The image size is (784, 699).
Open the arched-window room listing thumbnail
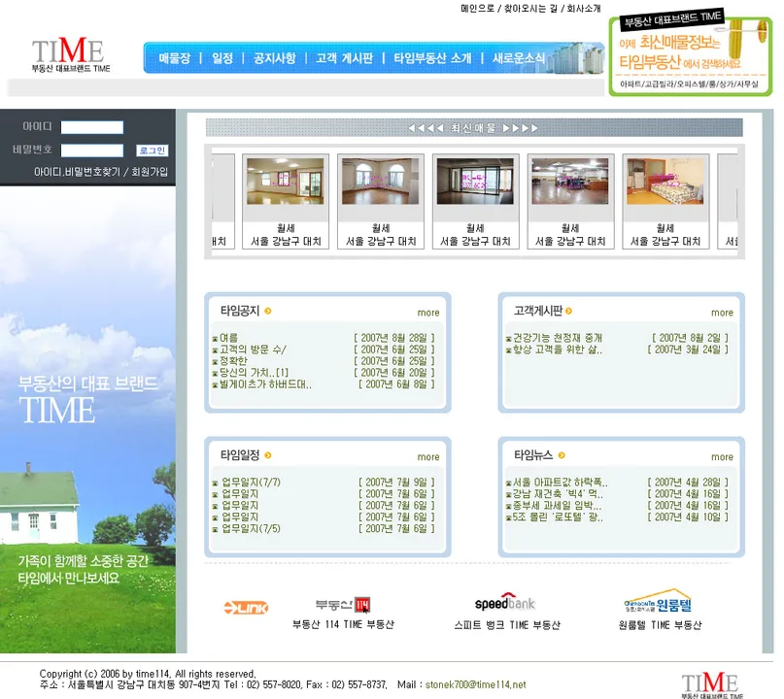[x=381, y=182]
